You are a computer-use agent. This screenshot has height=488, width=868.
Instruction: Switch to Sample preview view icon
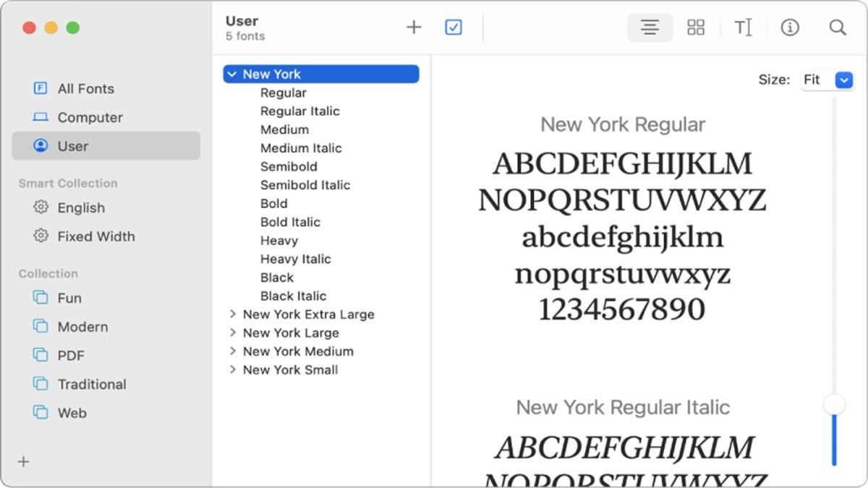(650, 27)
